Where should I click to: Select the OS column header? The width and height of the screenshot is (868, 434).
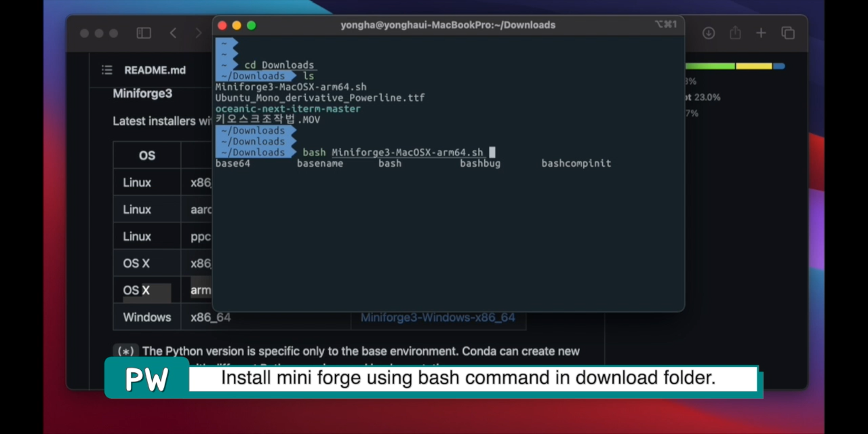pos(147,155)
